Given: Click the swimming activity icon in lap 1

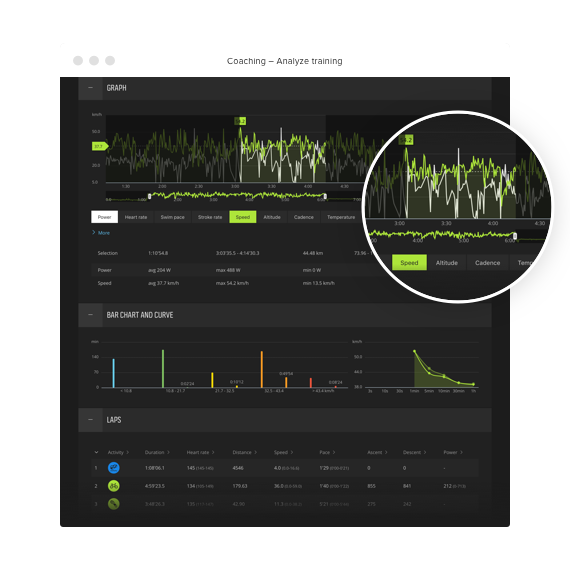Looking at the screenshot, I should [113, 467].
